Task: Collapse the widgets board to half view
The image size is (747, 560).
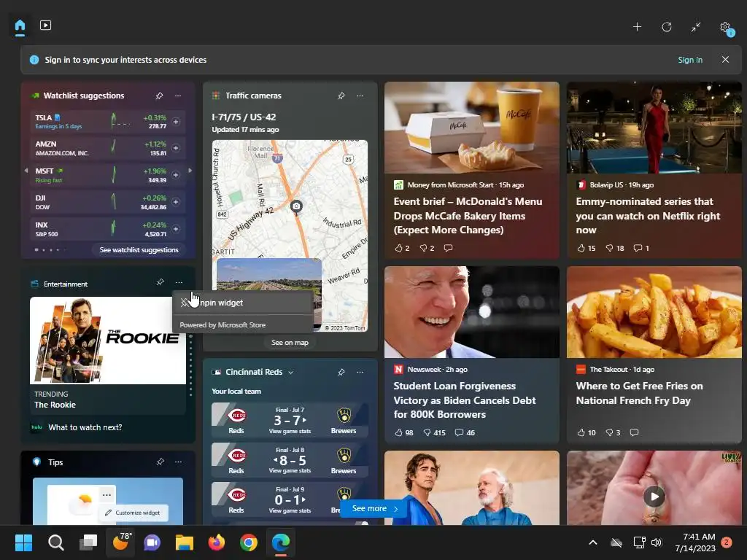Action: click(696, 27)
